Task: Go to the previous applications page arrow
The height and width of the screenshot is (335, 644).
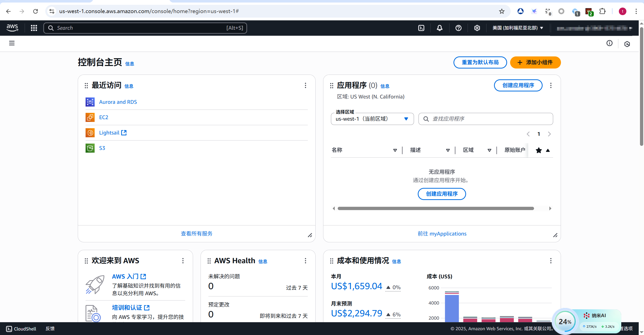Action: pyautogui.click(x=528, y=134)
